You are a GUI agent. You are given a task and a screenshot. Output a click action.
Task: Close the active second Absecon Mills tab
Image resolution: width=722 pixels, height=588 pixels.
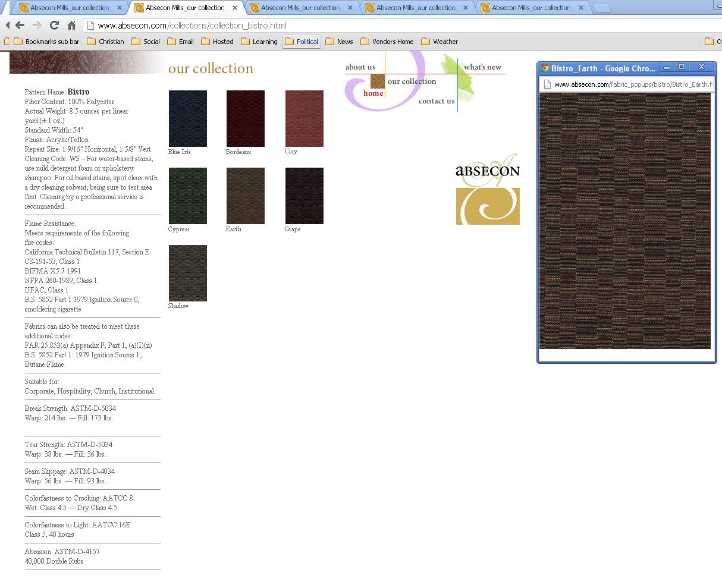point(235,8)
